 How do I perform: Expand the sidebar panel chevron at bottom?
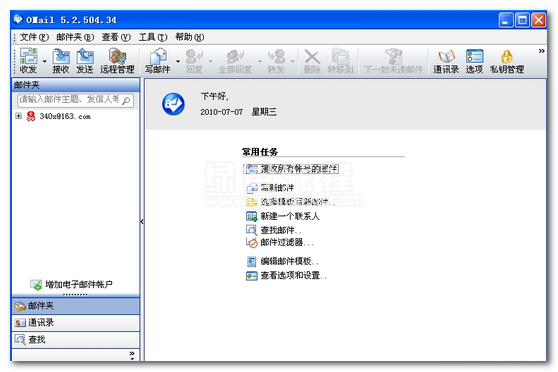(x=132, y=355)
